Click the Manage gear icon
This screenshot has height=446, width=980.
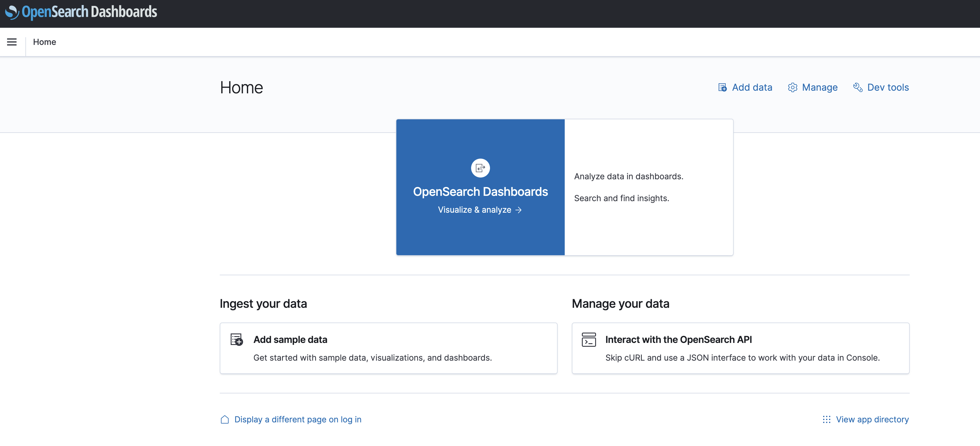tap(792, 87)
